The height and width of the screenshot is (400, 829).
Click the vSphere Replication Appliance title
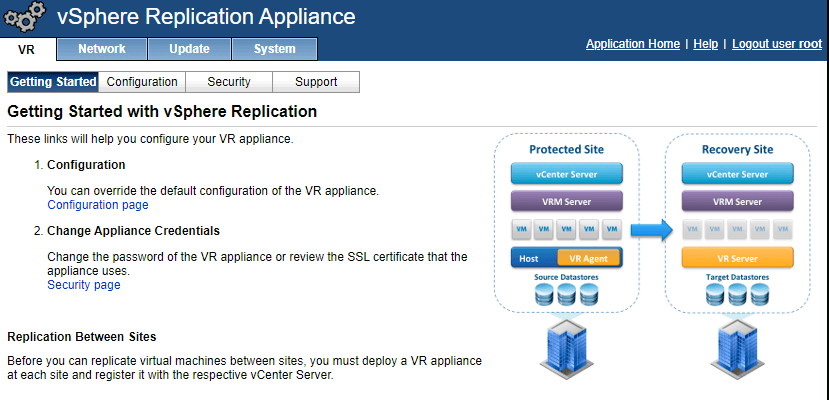(x=206, y=17)
